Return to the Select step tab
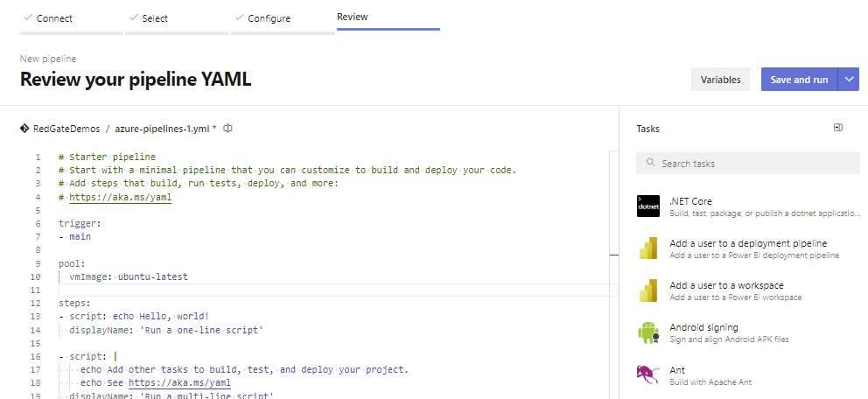868x399 pixels. click(154, 17)
